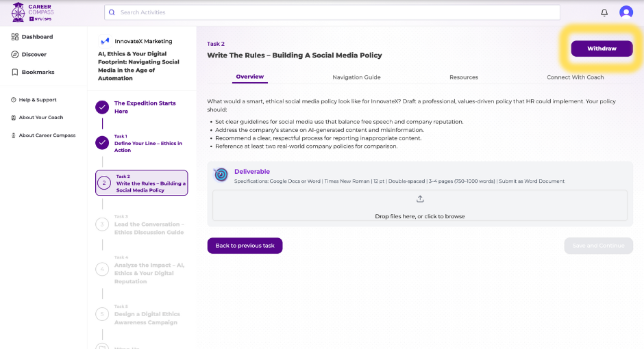The width and height of the screenshot is (644, 349).
Task: Switch to the Resources tab
Action: 464,77
